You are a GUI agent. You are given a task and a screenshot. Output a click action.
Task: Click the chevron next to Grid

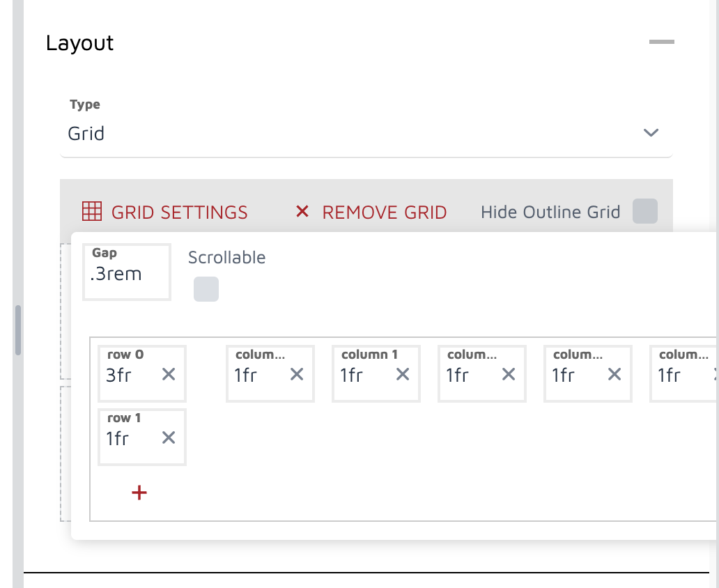click(650, 132)
